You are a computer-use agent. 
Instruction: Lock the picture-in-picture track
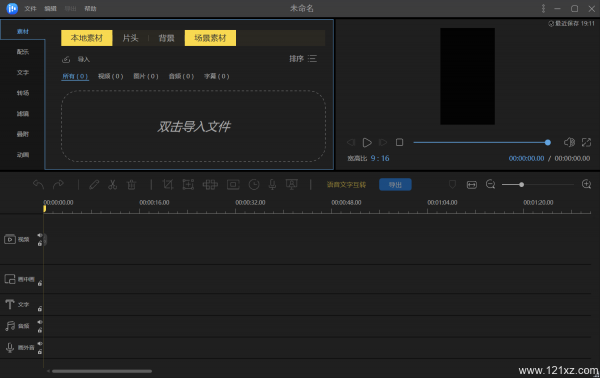[40, 283]
